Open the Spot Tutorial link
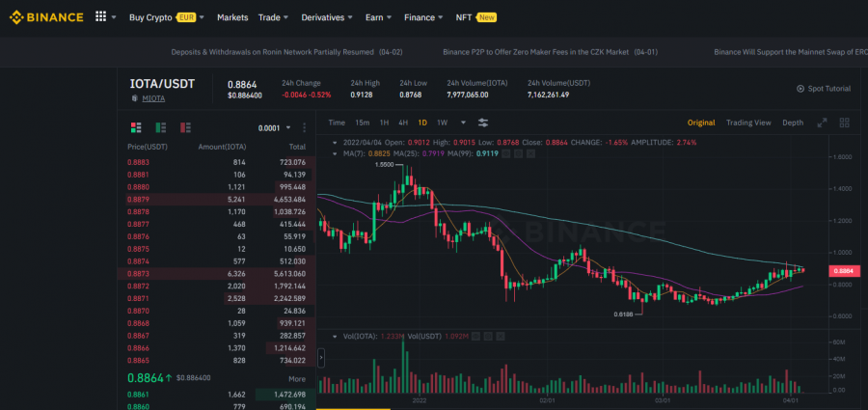Screen dimensions: 868x410 [x=828, y=89]
